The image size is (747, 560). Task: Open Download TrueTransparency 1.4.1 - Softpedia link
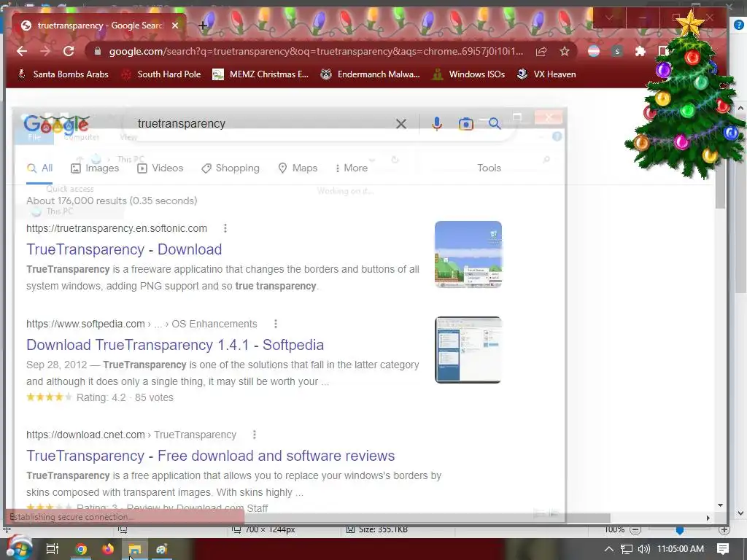point(175,345)
